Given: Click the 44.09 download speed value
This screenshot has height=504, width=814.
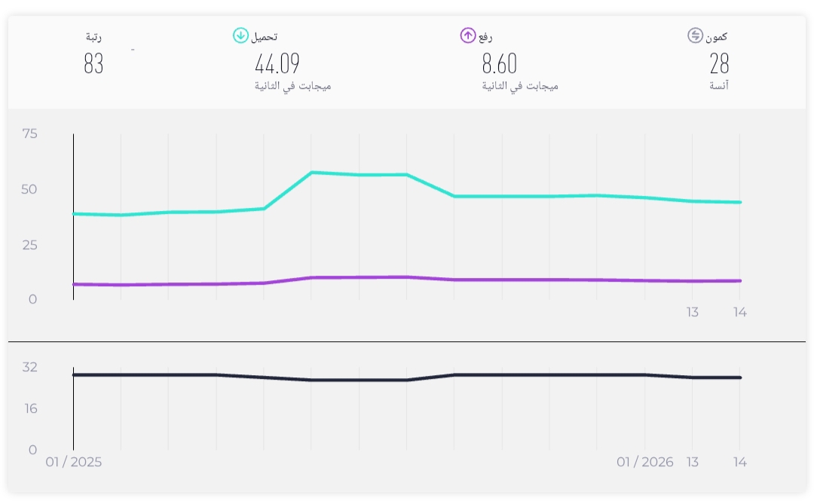Looking at the screenshot, I should click(x=277, y=64).
